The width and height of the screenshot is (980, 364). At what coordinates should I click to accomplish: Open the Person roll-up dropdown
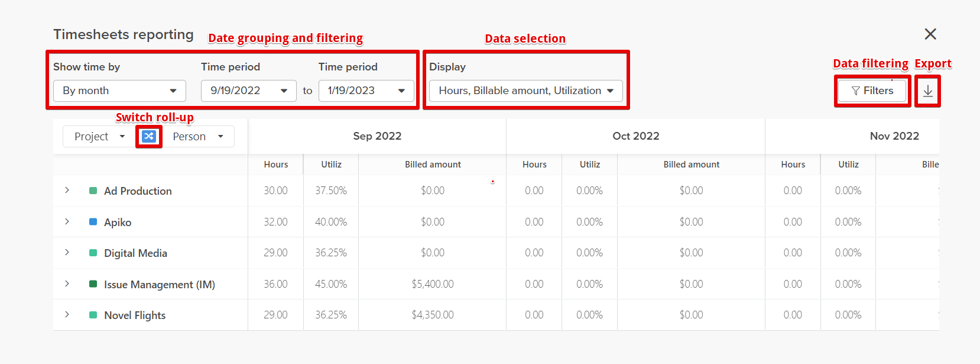pos(199,136)
